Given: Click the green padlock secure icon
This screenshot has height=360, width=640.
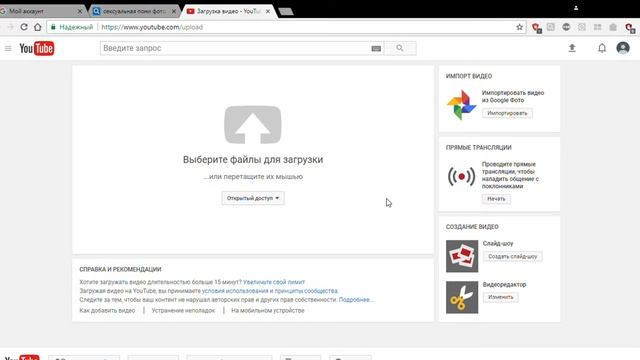Looking at the screenshot, I should [53, 27].
